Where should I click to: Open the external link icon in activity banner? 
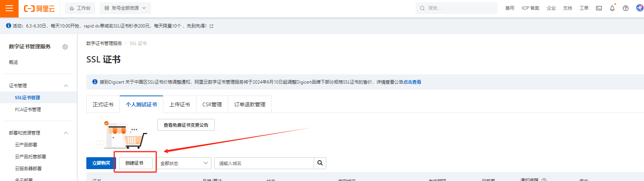click(212, 26)
